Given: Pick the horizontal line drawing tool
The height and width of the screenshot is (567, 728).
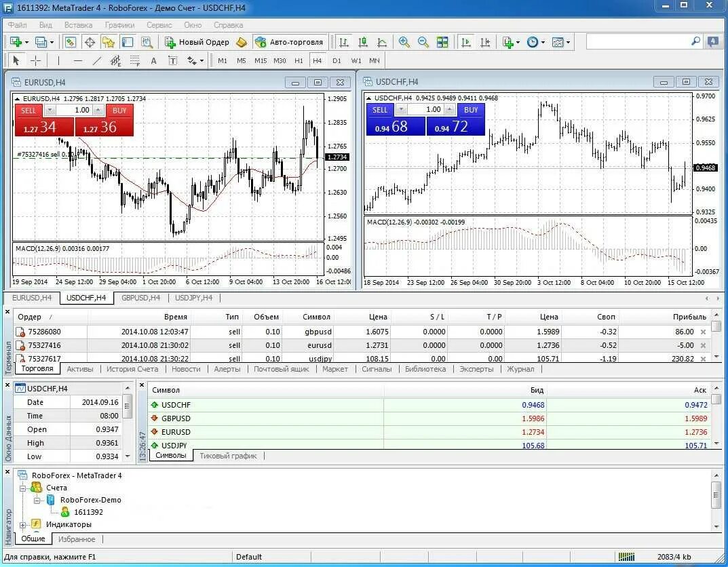Looking at the screenshot, I should (x=77, y=60).
